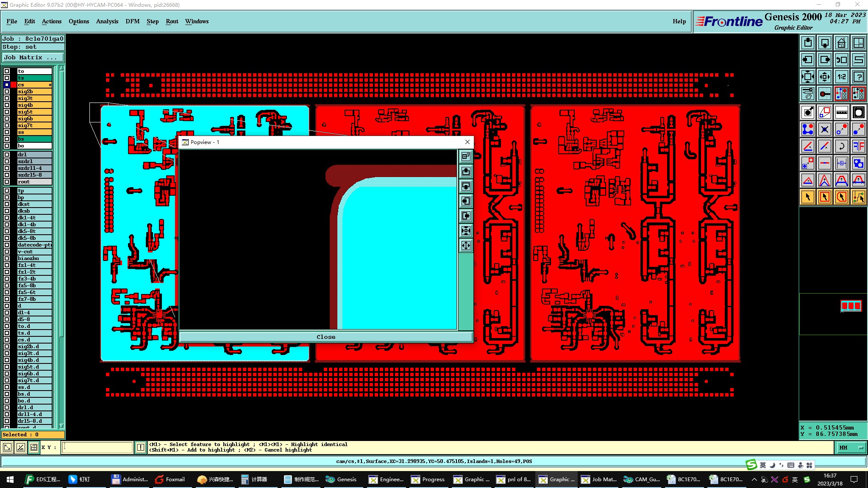The image size is (868, 488).
Task: Toggle the checkbox for layer sig2b
Action: (x=7, y=91)
